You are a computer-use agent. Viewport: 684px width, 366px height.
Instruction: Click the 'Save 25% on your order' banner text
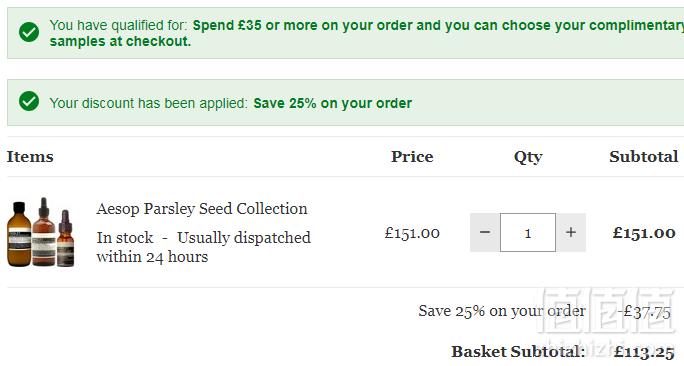click(x=332, y=103)
